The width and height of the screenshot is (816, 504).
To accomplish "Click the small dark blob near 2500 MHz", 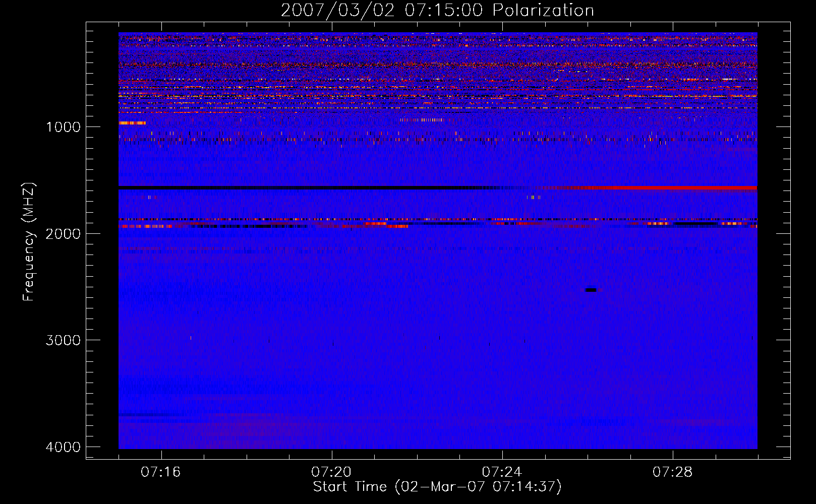I will (x=591, y=290).
